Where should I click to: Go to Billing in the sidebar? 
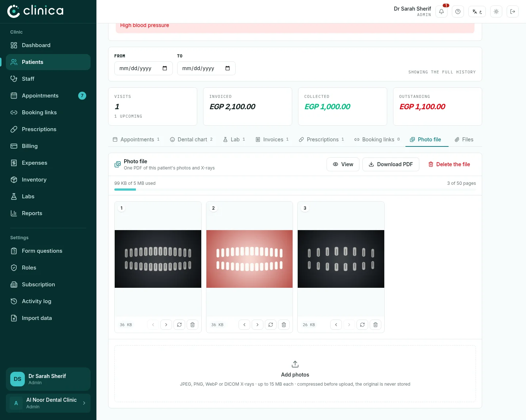48,146
